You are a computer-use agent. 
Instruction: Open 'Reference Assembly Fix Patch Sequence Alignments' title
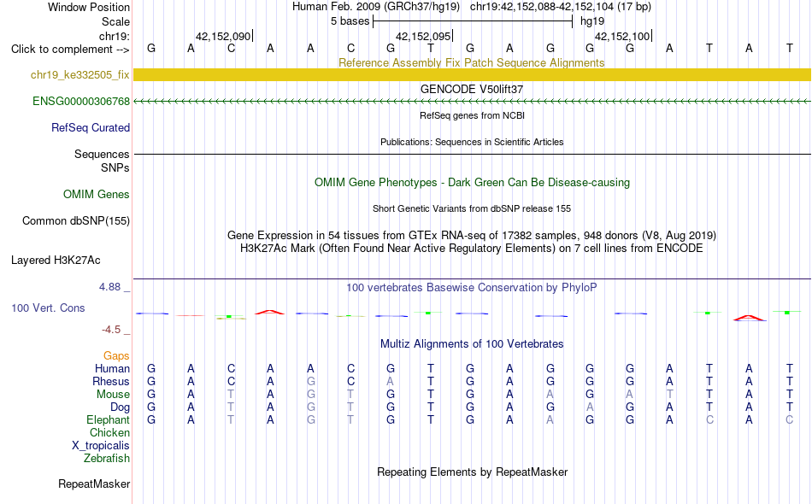472,63
